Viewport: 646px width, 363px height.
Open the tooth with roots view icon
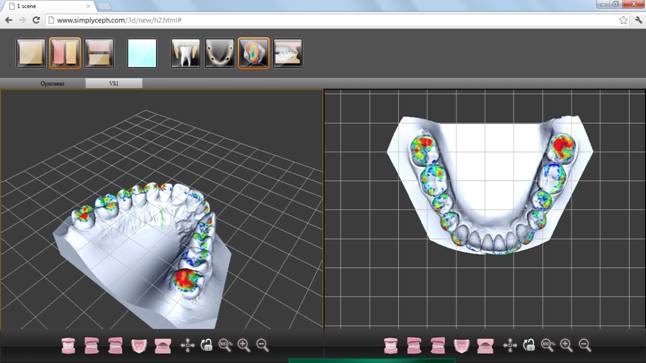click(185, 53)
